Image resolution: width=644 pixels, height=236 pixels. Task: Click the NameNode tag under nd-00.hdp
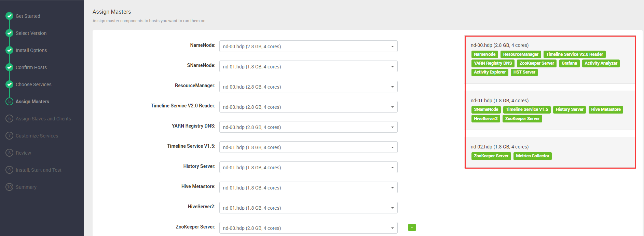point(484,54)
